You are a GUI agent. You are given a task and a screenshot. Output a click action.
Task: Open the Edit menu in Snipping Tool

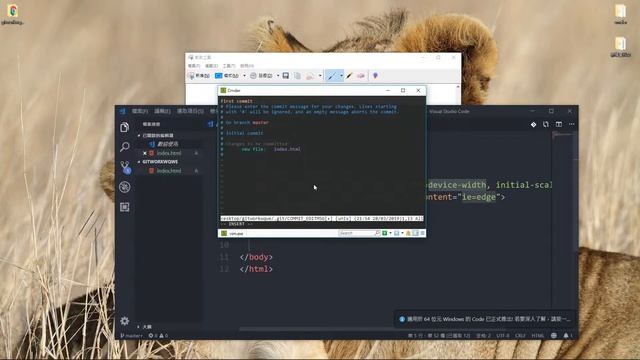coord(211,66)
